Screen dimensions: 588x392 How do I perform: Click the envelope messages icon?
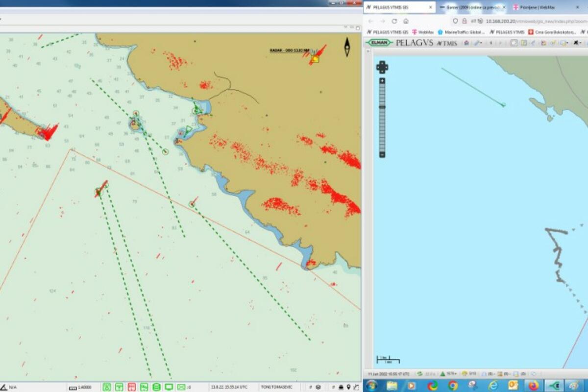tap(181, 387)
